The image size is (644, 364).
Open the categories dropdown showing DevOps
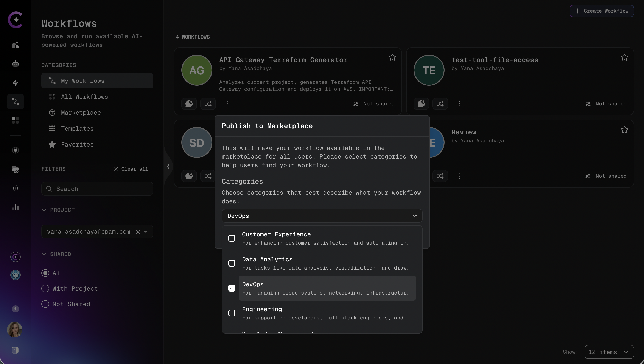point(322,216)
